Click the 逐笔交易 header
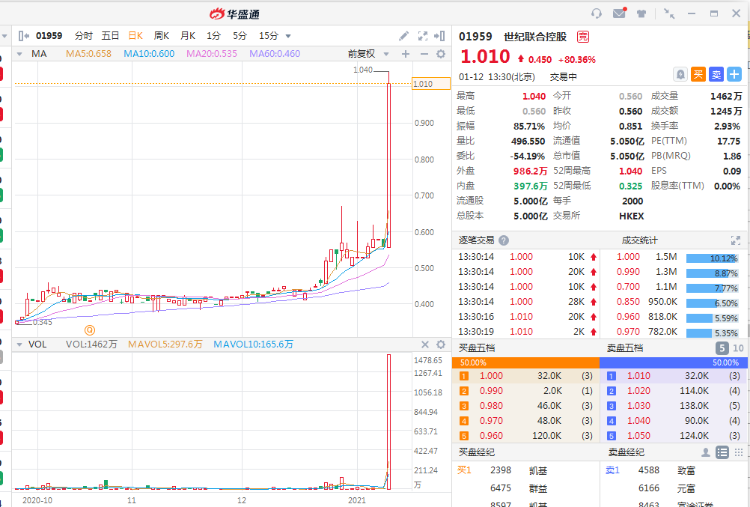This screenshot has height=507, width=750. [x=476, y=240]
